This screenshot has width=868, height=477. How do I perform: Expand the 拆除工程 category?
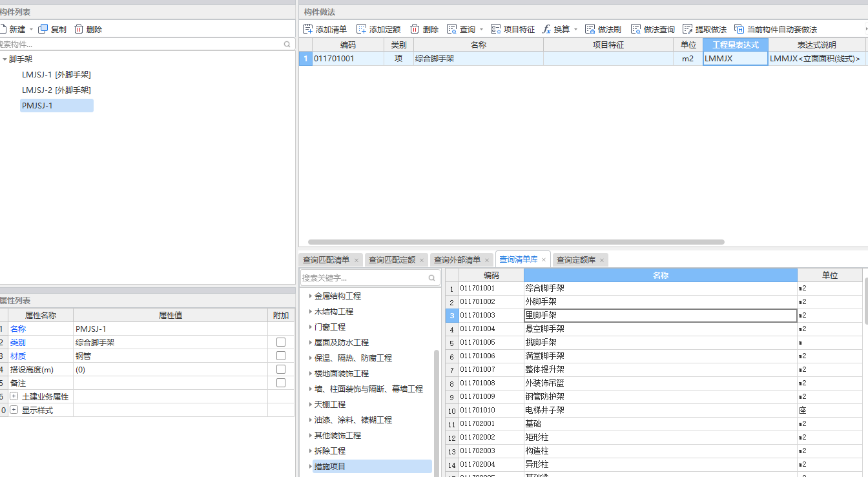tap(310, 451)
